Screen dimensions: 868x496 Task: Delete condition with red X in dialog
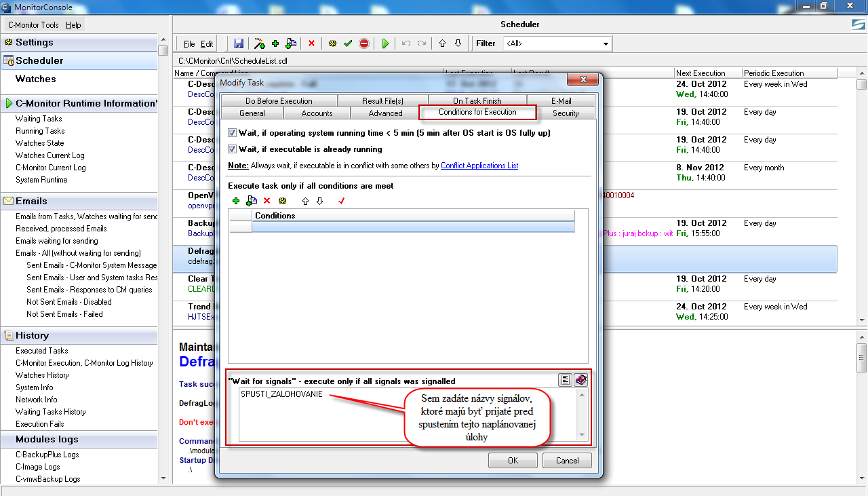(x=267, y=201)
